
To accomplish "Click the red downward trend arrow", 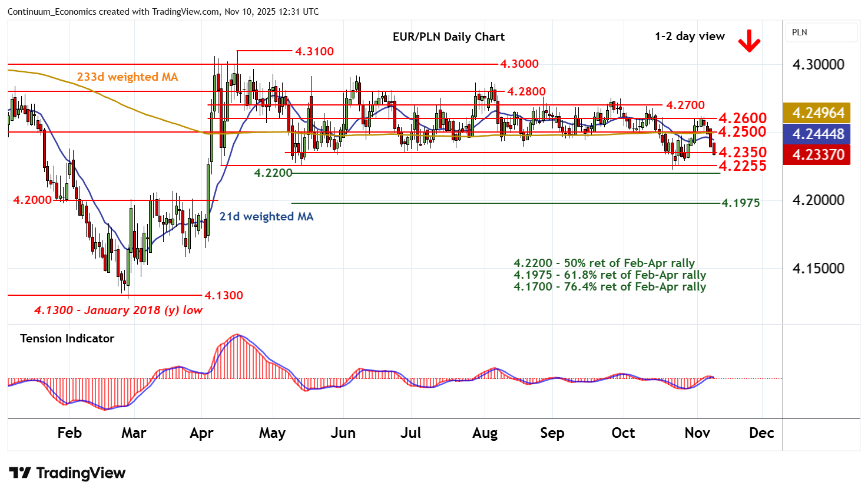I will pyautogui.click(x=749, y=41).
